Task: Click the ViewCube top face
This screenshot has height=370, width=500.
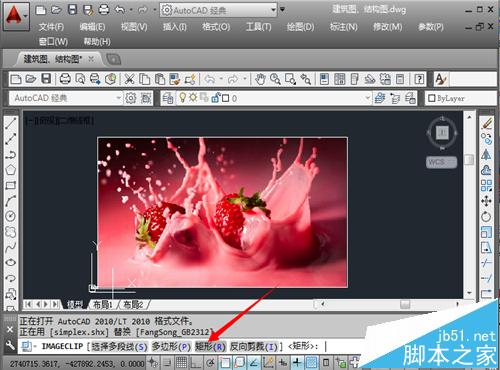Action: tap(442, 132)
